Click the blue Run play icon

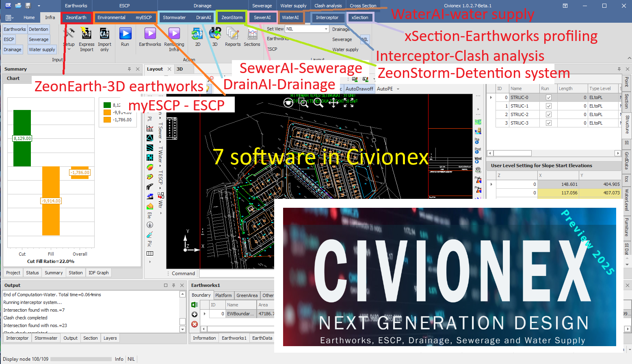point(125,33)
